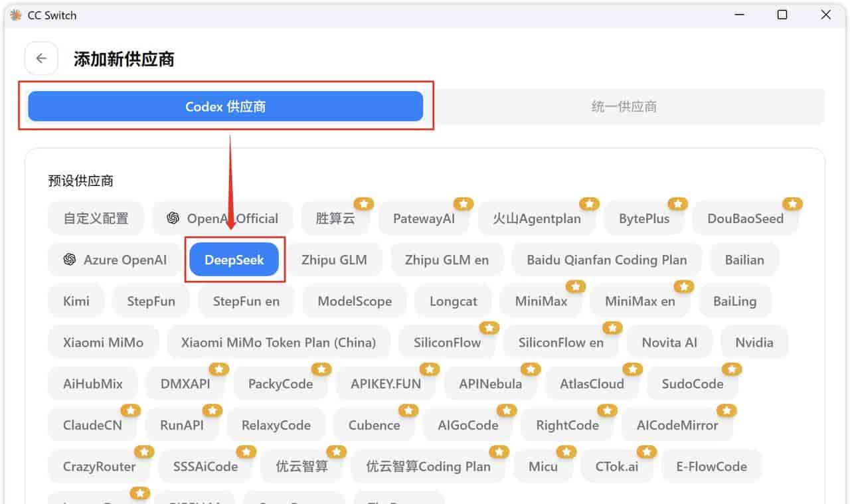Select the AICodeMirror preset
This screenshot has height=504, width=850.
(677, 425)
